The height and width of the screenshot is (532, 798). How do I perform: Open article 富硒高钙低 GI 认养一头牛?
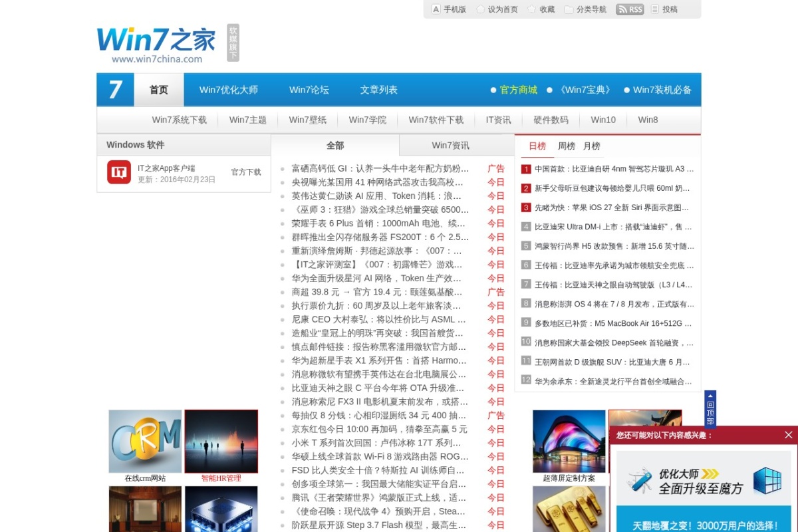click(x=380, y=168)
